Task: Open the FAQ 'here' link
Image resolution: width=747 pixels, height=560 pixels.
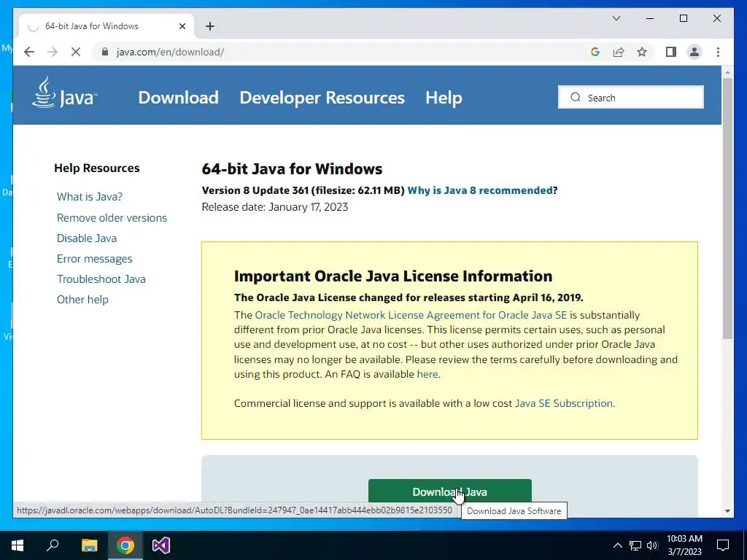Action: click(427, 374)
